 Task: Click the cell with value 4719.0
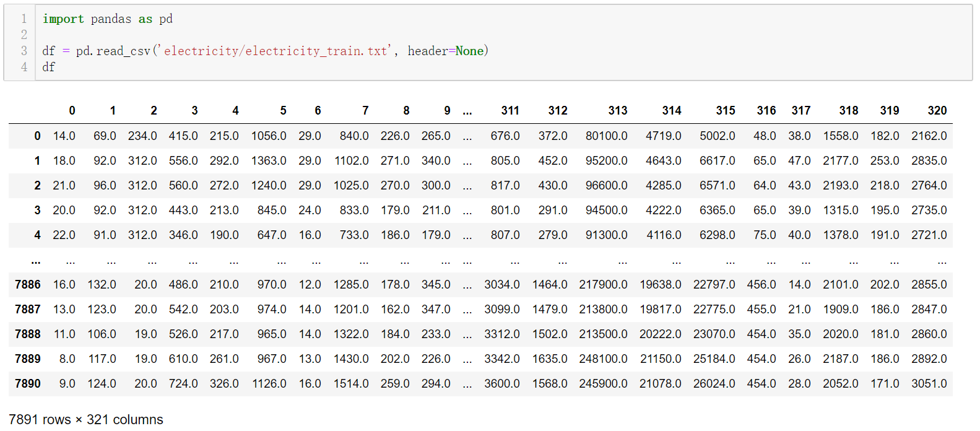664,136
